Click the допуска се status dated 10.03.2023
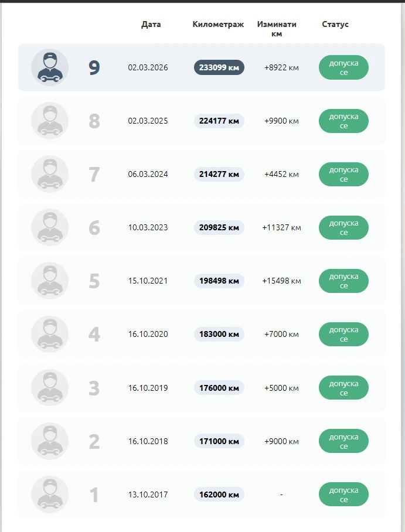Image resolution: width=405 pixels, height=532 pixels. click(x=343, y=228)
